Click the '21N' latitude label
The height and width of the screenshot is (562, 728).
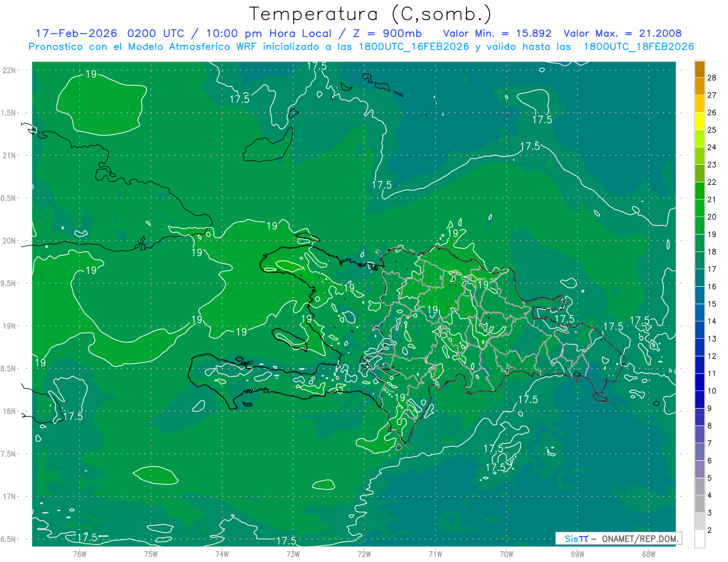10,155
